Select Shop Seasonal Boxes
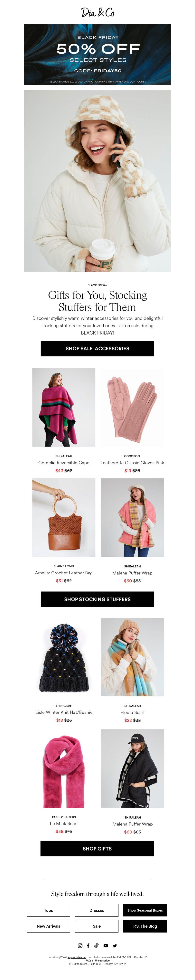The width and height of the screenshot is (195, 980). (145, 910)
